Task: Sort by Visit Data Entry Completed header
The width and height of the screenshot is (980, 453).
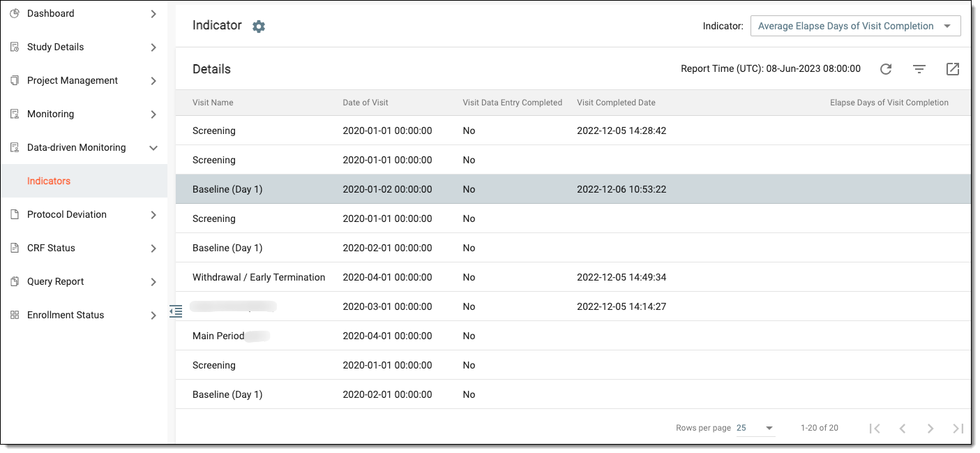Action: click(x=513, y=103)
